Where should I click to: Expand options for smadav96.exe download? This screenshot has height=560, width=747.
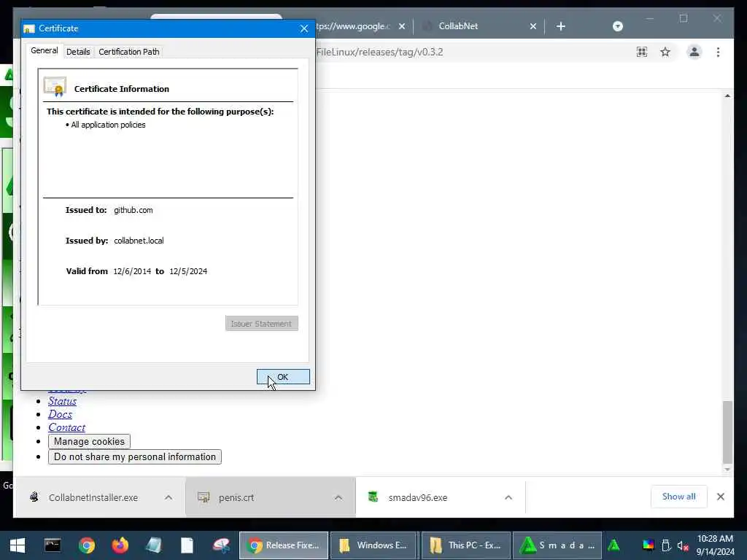(x=508, y=497)
